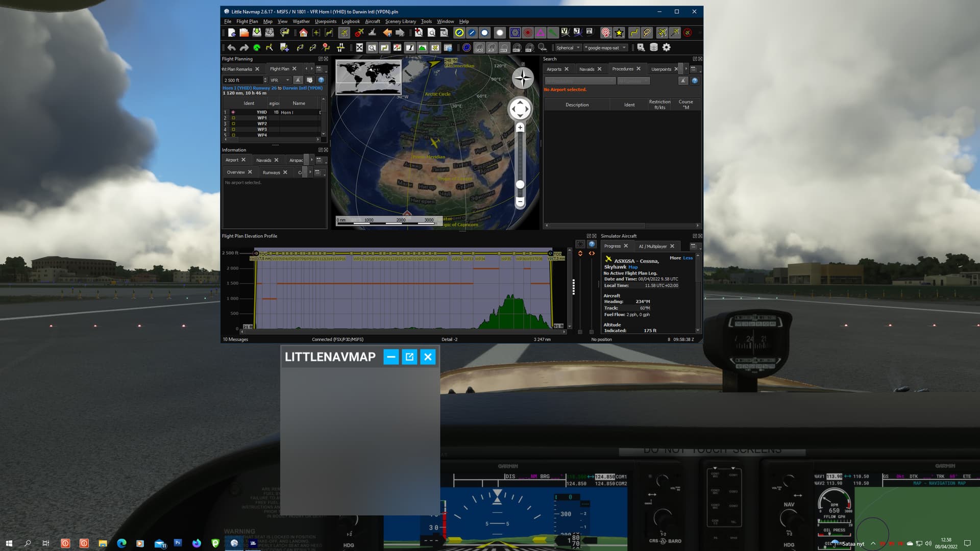This screenshot has width=980, height=551.
Task: Click the green circular icon beside redo
Action: 257,47
